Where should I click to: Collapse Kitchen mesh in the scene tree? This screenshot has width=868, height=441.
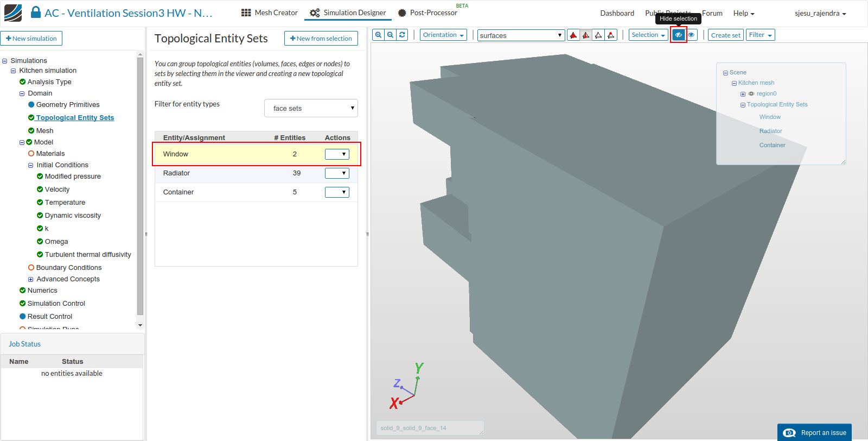click(x=734, y=84)
